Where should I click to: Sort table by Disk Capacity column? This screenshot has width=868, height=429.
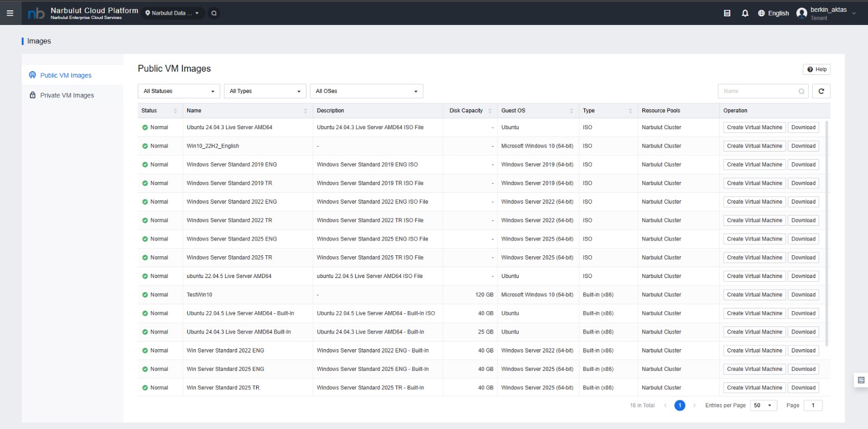pos(490,111)
